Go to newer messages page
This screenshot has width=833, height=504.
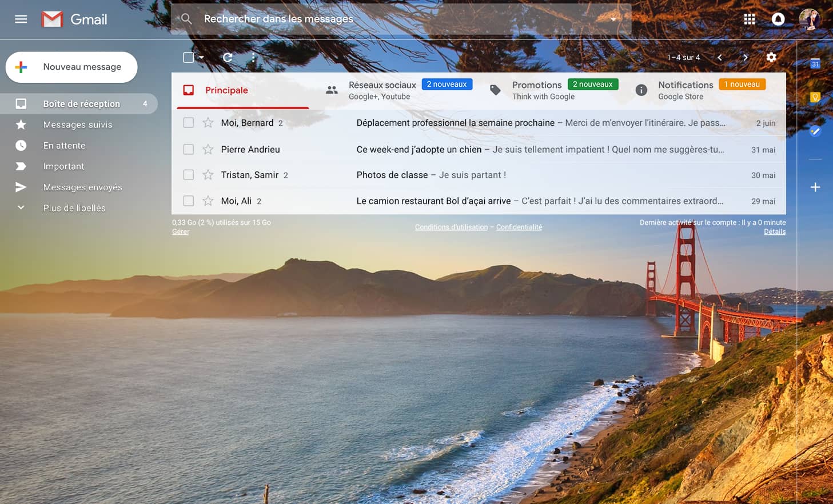click(720, 57)
